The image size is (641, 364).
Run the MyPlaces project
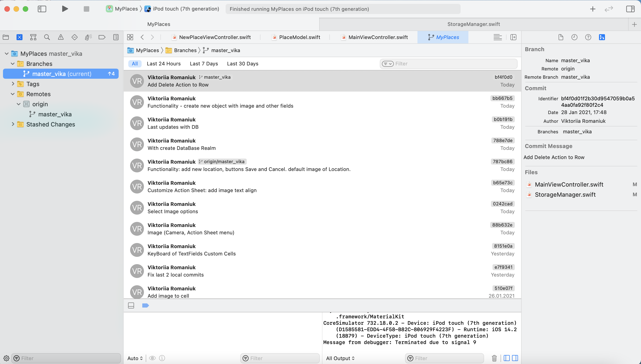pyautogui.click(x=65, y=9)
